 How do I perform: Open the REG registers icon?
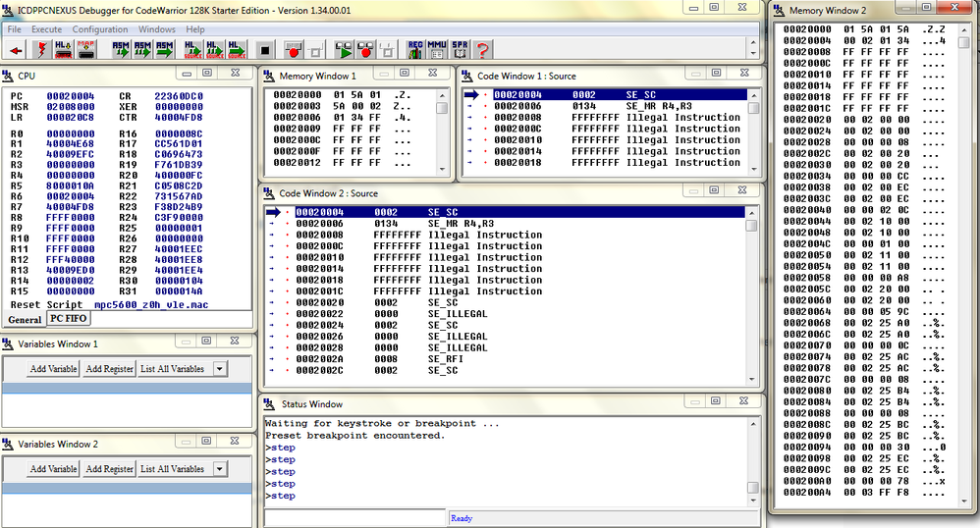coord(415,50)
